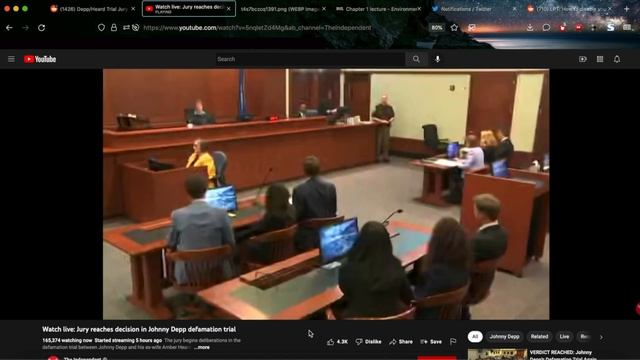Open the downloads arrow in browser toolbar
640x360 pixels.
[530, 28]
